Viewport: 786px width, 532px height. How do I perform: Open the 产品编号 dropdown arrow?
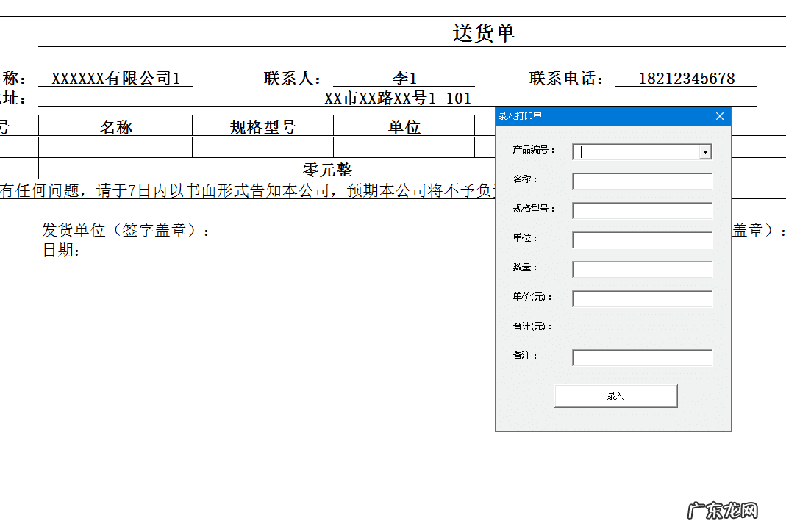[x=705, y=152]
